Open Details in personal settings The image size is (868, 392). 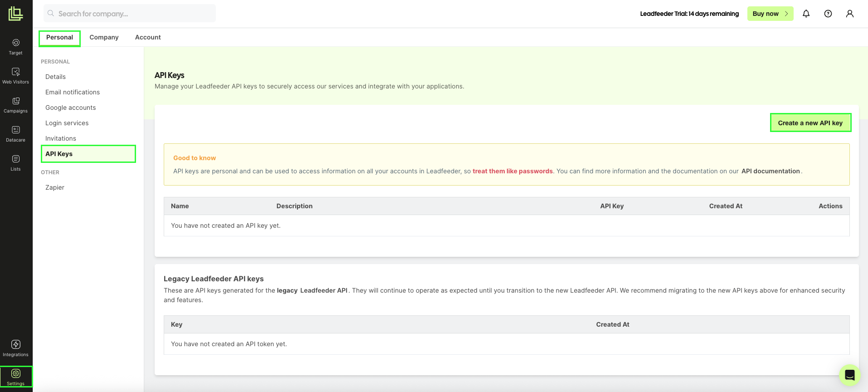pos(55,77)
